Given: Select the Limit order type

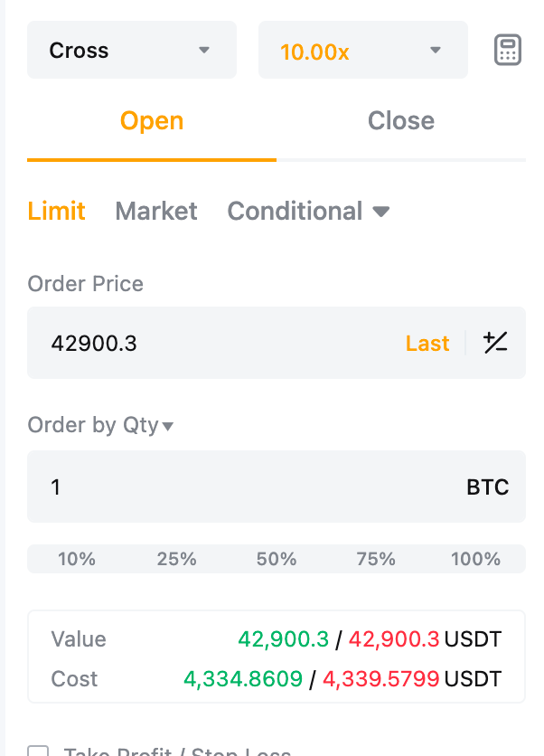Looking at the screenshot, I should point(56,212).
